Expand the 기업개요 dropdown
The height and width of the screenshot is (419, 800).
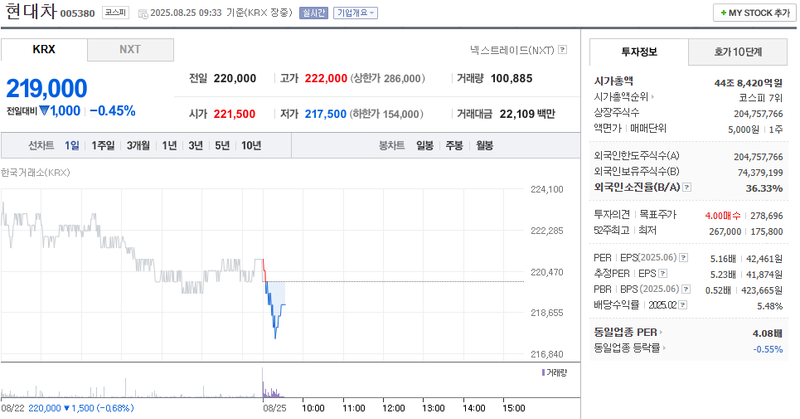click(356, 13)
